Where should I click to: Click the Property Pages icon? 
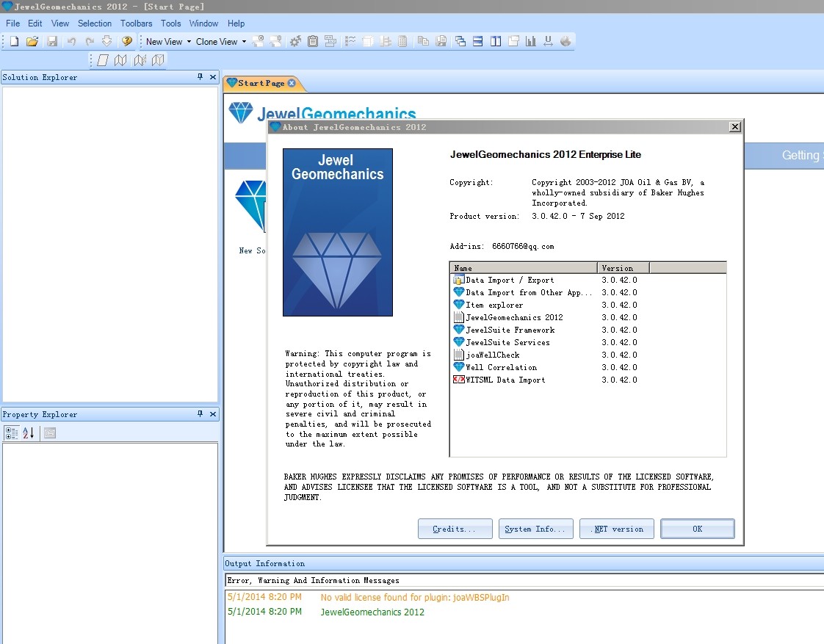50,433
